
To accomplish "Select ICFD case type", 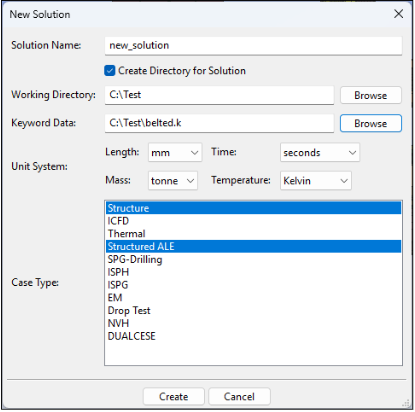I will click(x=254, y=221).
